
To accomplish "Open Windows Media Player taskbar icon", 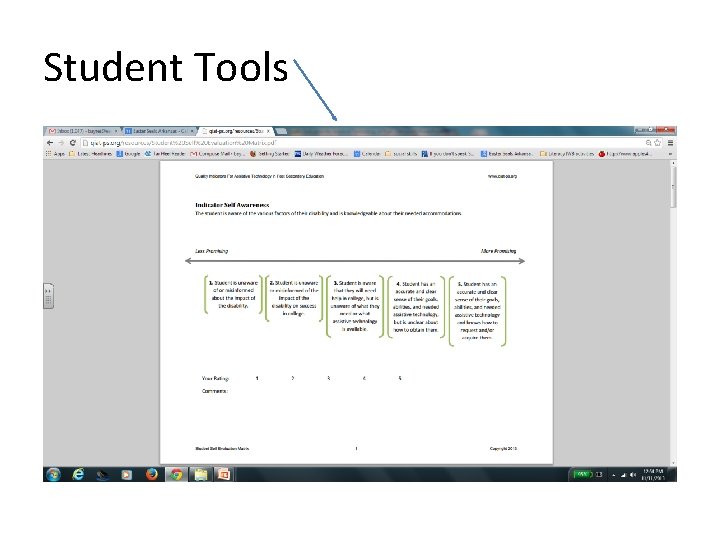I will pyautogui.click(x=126, y=474).
